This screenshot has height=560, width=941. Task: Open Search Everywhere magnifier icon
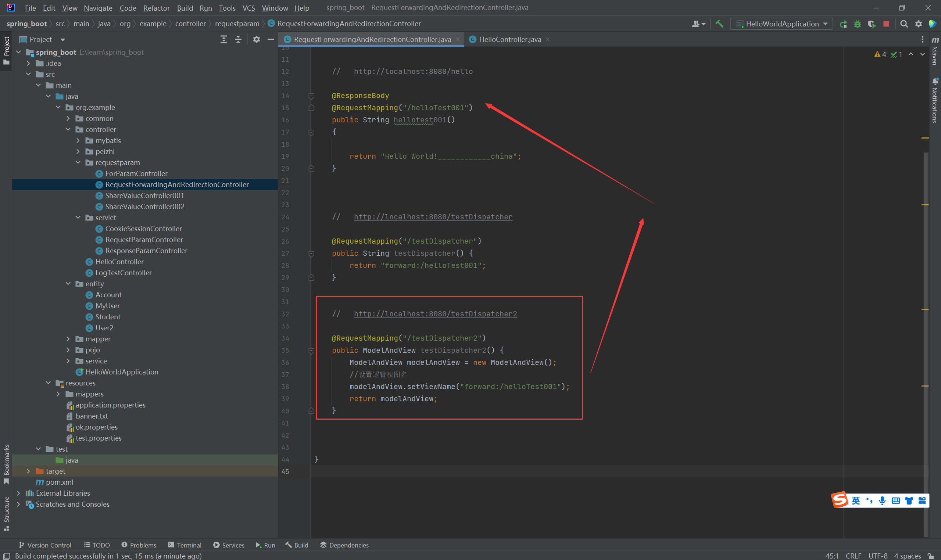904,24
